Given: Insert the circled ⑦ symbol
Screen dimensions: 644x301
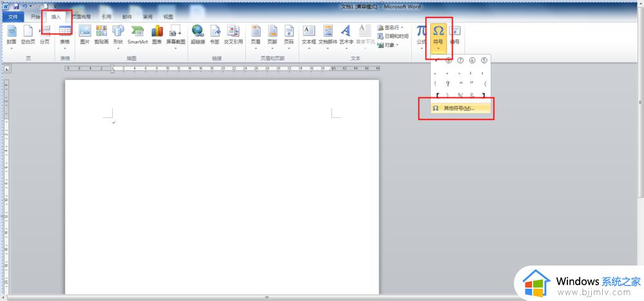Looking at the screenshot, I should (460, 61).
